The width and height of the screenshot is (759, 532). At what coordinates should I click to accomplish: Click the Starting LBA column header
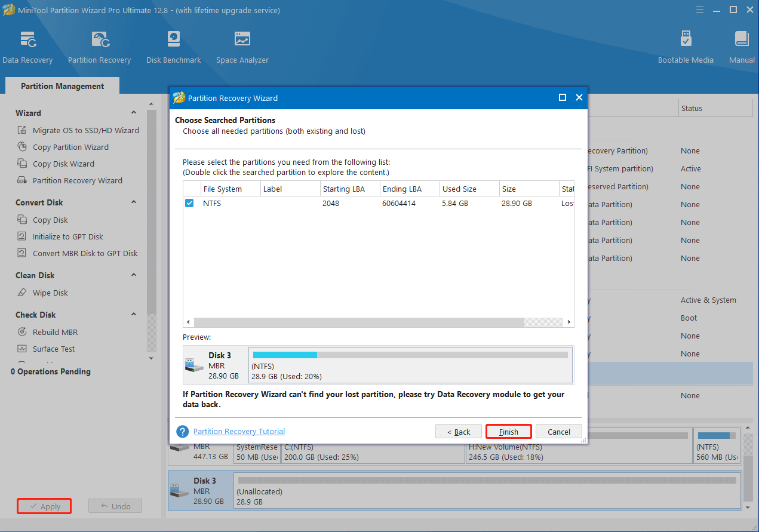(x=350, y=189)
